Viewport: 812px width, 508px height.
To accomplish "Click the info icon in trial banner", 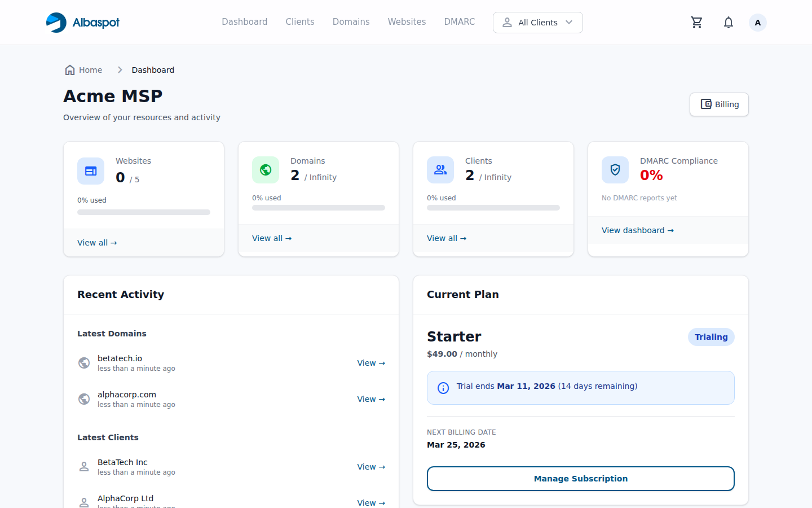I will pyautogui.click(x=443, y=388).
